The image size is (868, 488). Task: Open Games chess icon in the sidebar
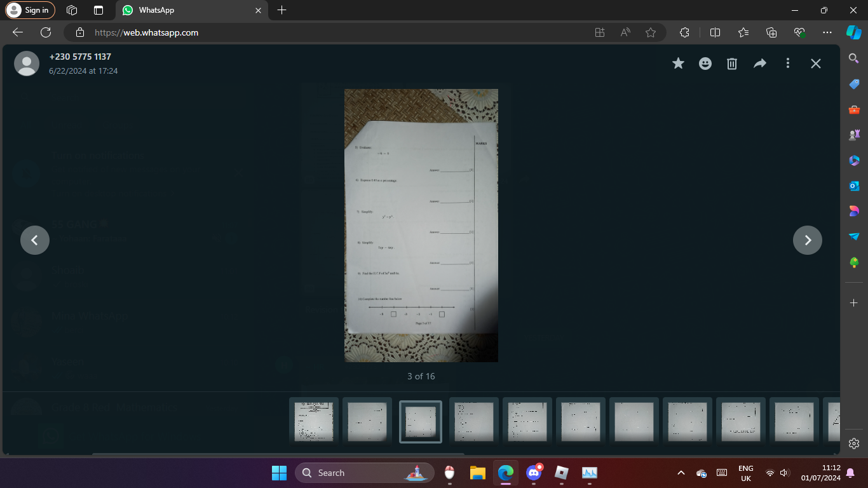click(854, 135)
